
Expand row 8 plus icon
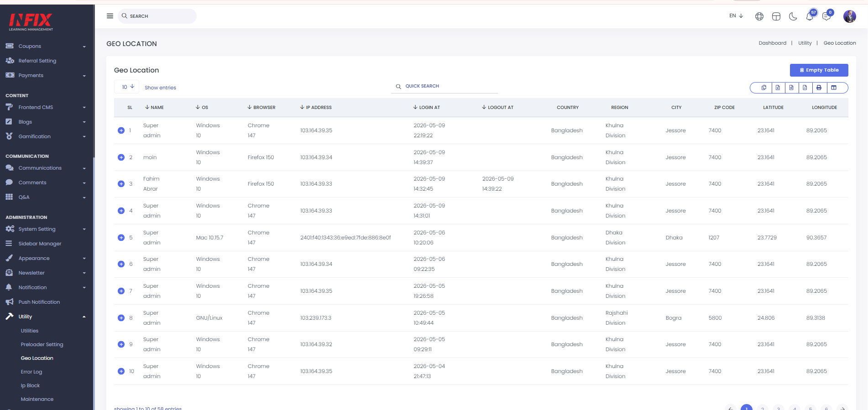121,318
